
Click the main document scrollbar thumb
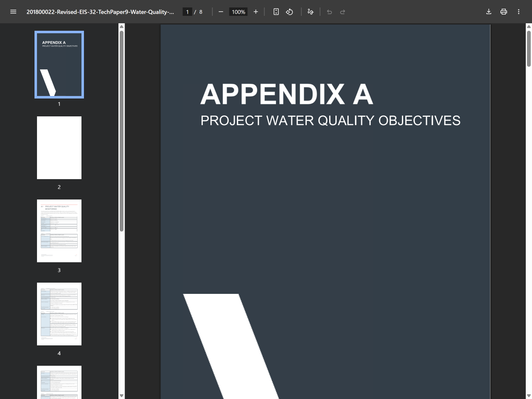click(529, 49)
